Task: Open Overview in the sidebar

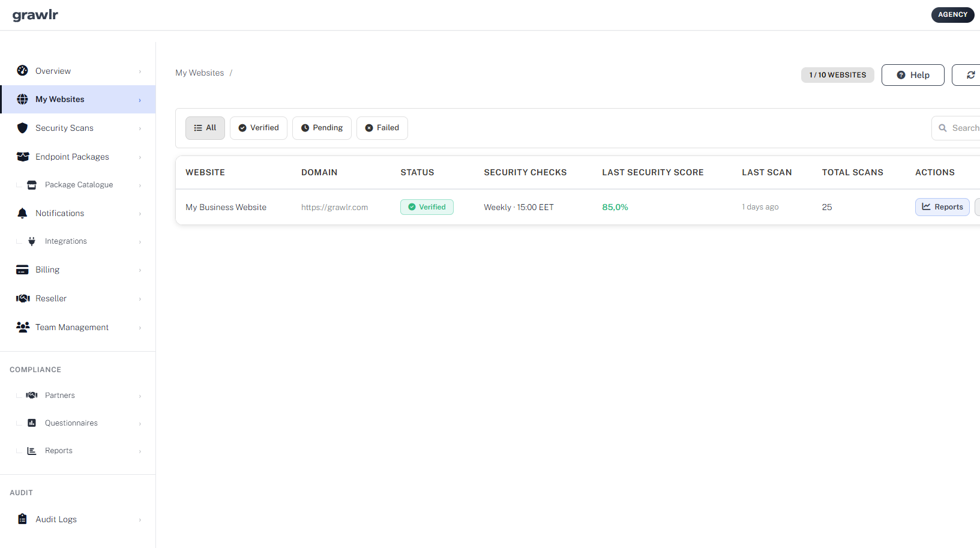Action: pos(78,71)
